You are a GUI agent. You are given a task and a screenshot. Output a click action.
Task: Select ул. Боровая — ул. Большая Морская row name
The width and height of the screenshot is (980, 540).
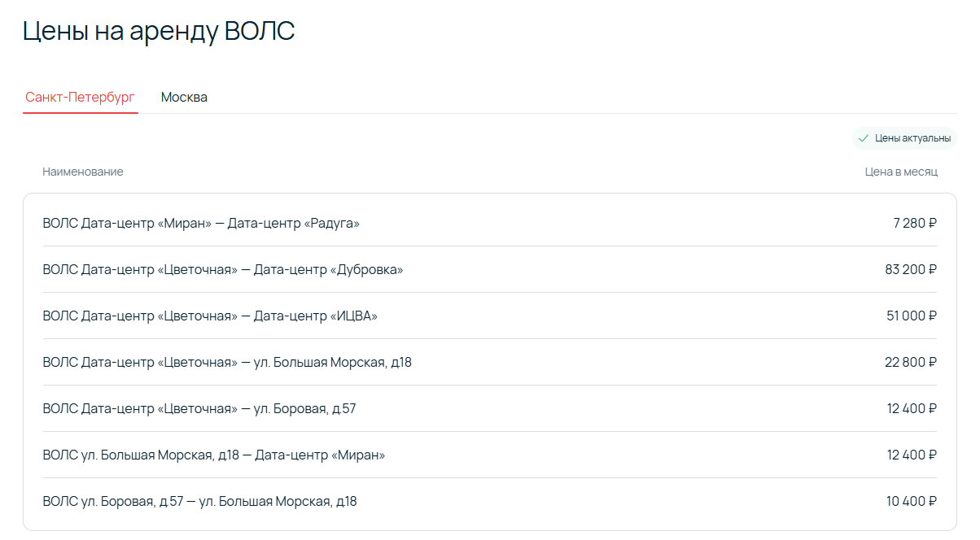(x=199, y=501)
